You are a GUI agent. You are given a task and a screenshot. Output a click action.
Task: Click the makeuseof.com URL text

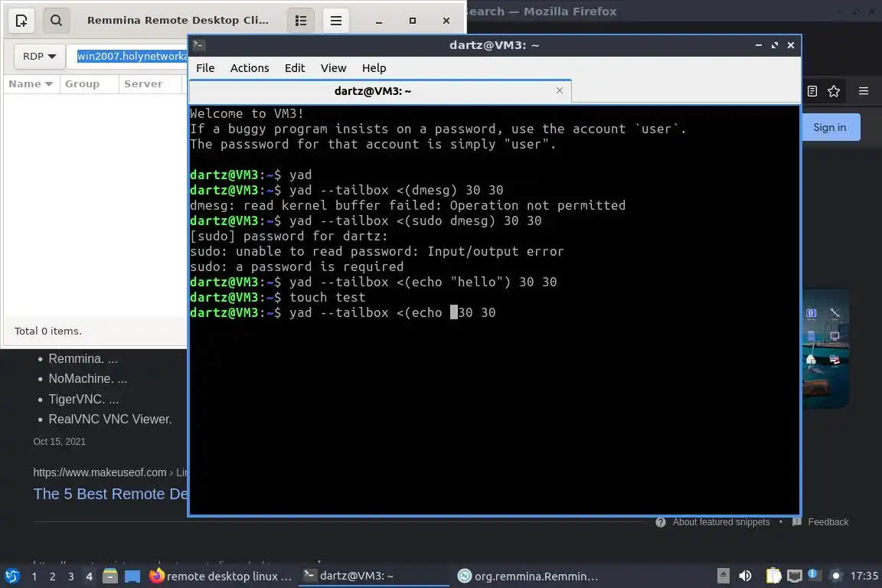[x=100, y=472]
